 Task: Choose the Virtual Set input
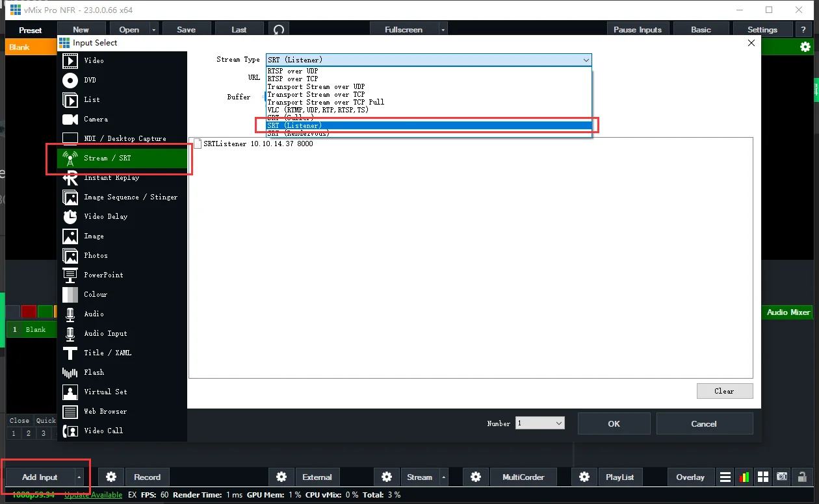click(x=122, y=392)
